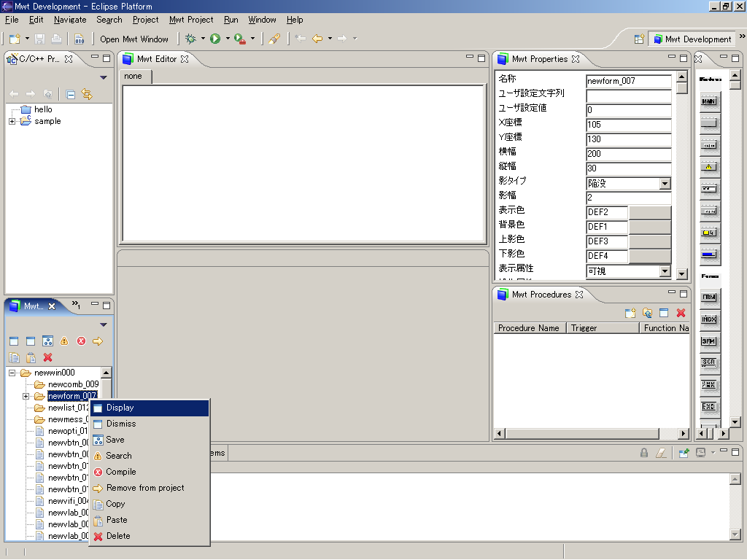Open the Window menu
747x560 pixels.
[x=262, y=20]
